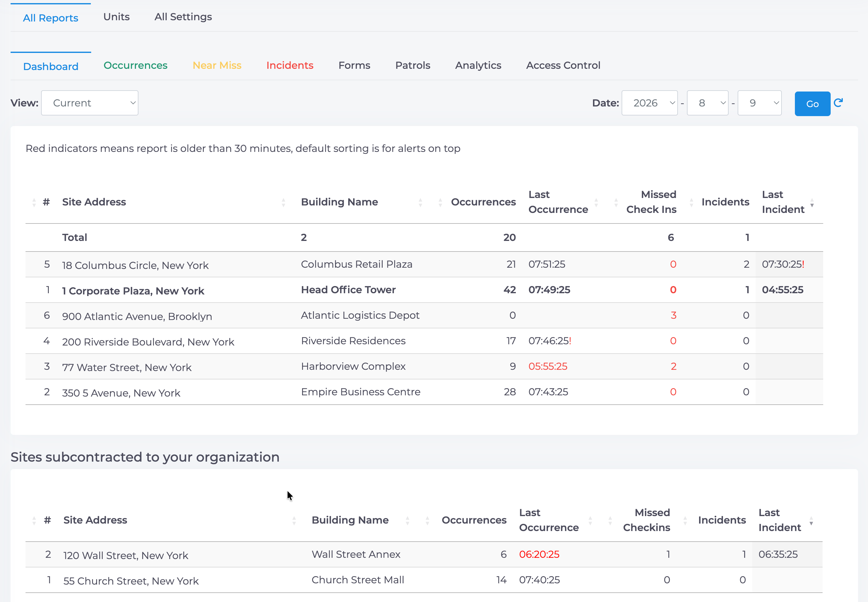The height and width of the screenshot is (602, 868).
Task: Open the month dropdown showing 8
Action: point(707,103)
